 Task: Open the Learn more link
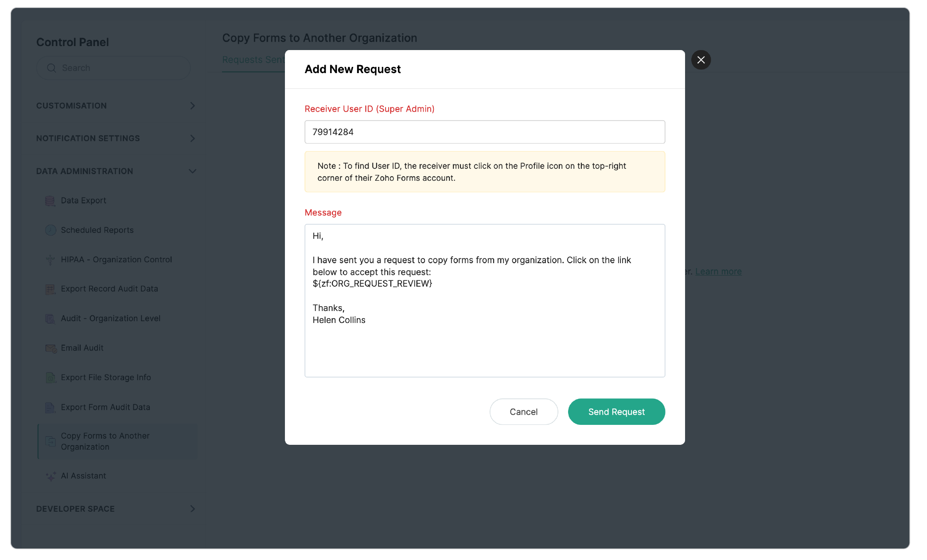[x=718, y=272]
